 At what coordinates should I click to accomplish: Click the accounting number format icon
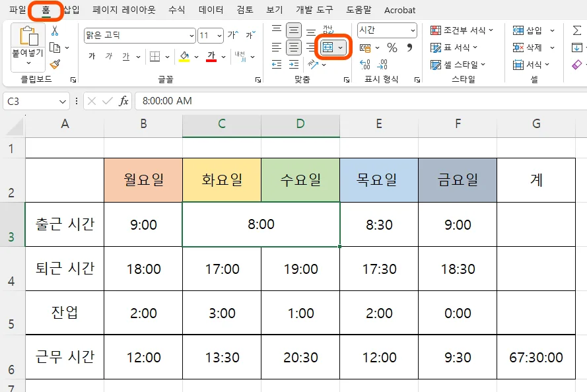click(x=365, y=48)
